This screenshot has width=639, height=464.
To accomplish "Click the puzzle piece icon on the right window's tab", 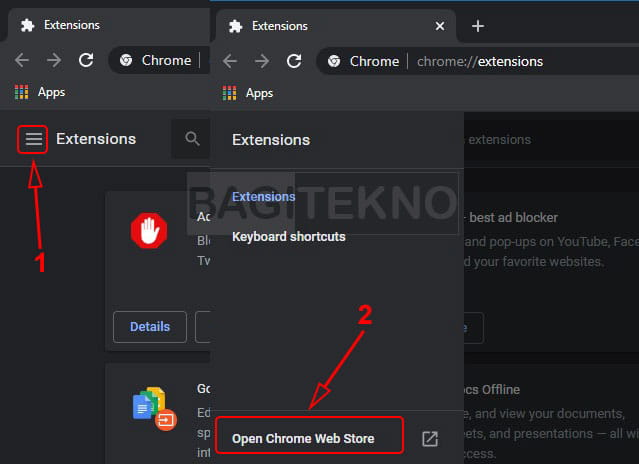I will [x=236, y=26].
